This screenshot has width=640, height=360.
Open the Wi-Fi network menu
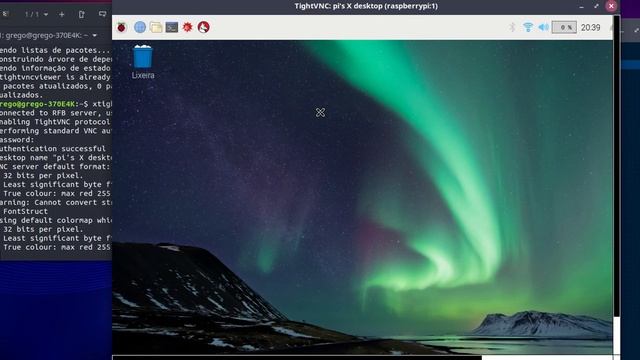(528, 27)
